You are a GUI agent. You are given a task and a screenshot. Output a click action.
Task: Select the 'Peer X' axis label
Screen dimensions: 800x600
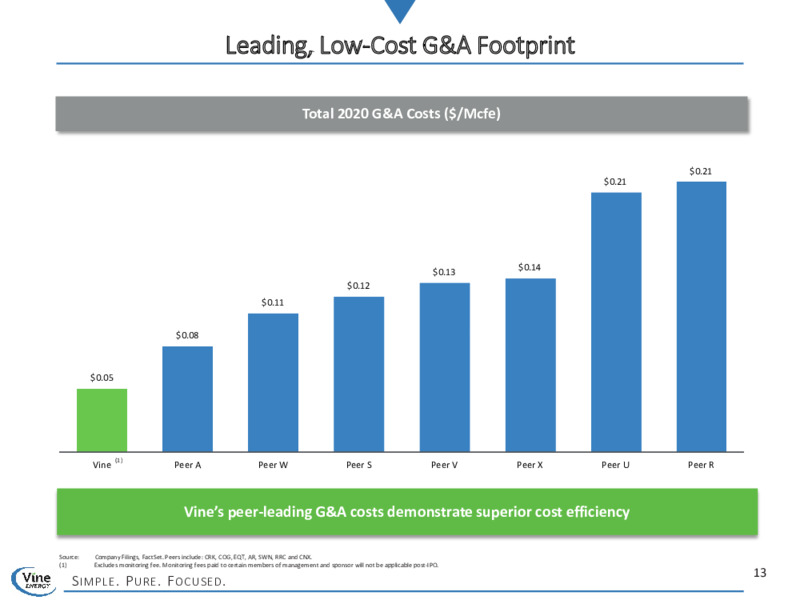coord(530,465)
